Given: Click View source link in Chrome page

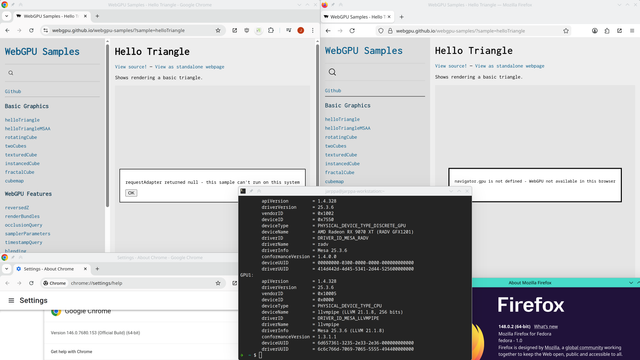Looking at the screenshot, I should (131, 67).
